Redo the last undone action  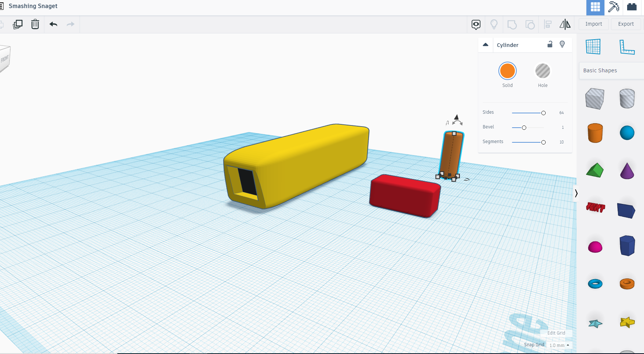tap(70, 24)
